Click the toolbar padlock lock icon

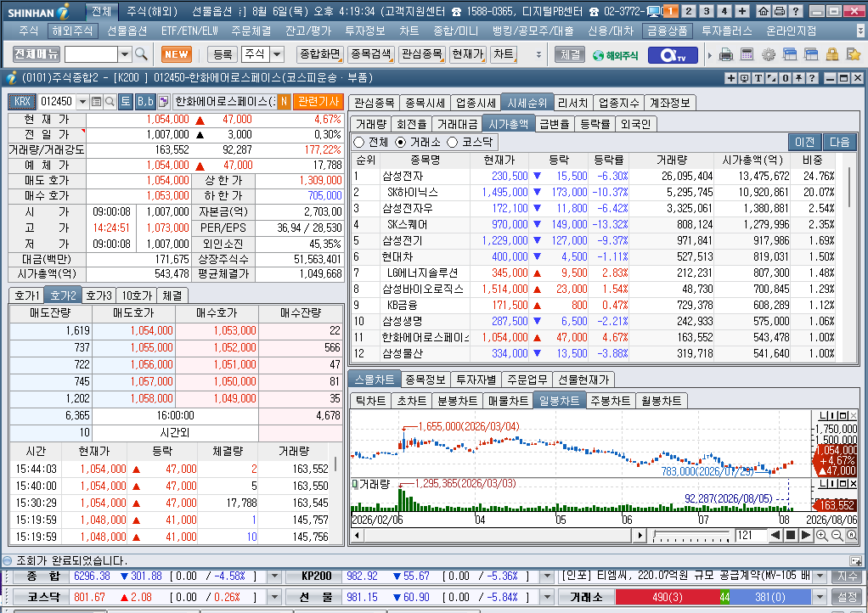[832, 54]
